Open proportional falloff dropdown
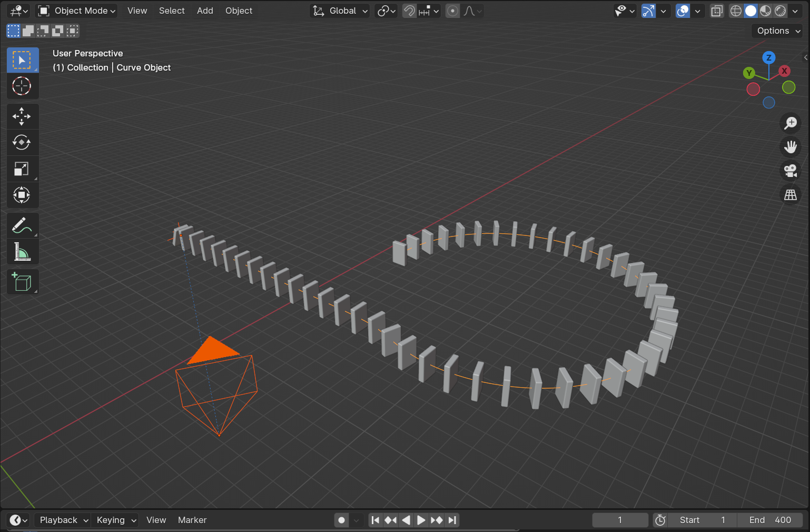 pyautogui.click(x=472, y=11)
